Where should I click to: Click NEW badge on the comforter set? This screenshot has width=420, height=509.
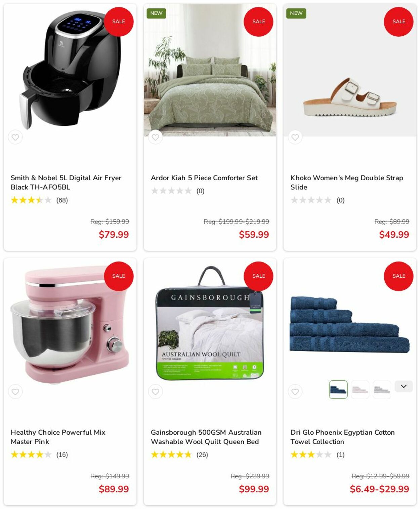pos(156,13)
